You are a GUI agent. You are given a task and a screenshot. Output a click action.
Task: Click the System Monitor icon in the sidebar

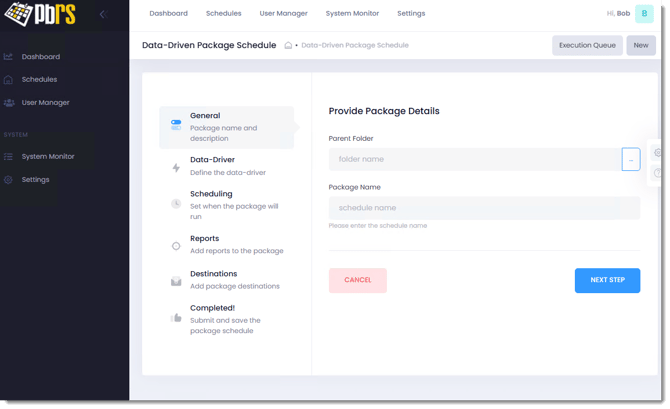point(9,157)
